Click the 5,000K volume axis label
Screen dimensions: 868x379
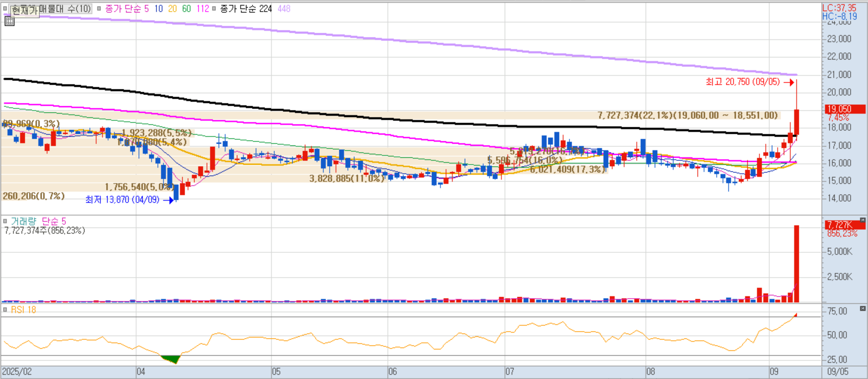(x=840, y=252)
